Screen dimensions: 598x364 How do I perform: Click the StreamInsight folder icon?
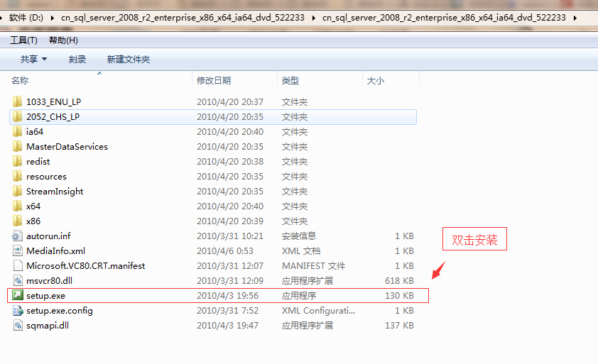pyautogui.click(x=17, y=191)
